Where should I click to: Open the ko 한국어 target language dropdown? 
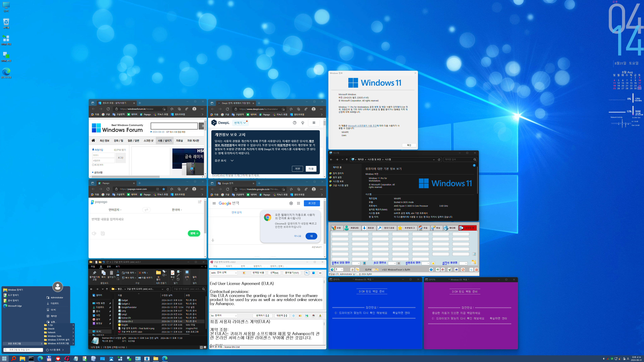click(224, 316)
